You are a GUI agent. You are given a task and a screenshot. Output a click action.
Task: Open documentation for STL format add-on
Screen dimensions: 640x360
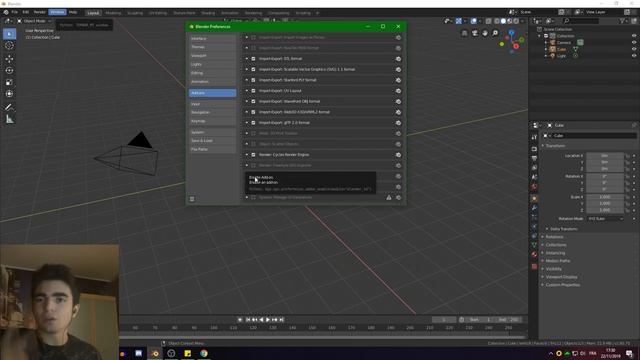(398, 59)
